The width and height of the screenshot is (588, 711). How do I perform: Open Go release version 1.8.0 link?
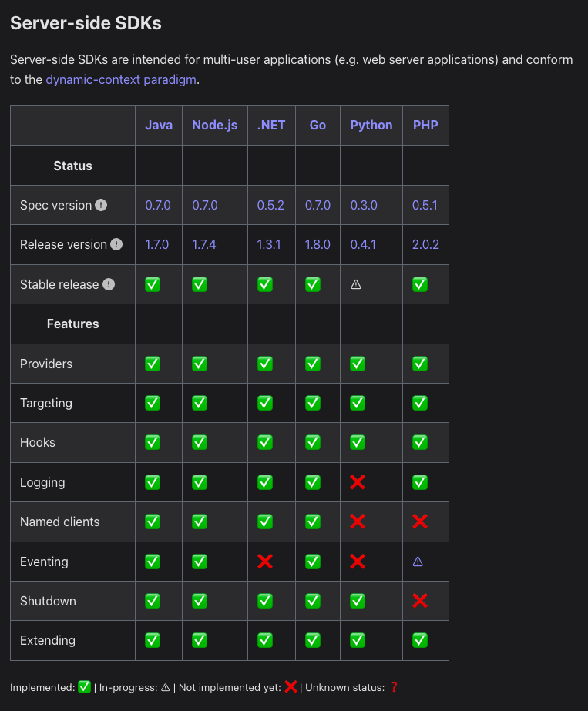coord(318,244)
